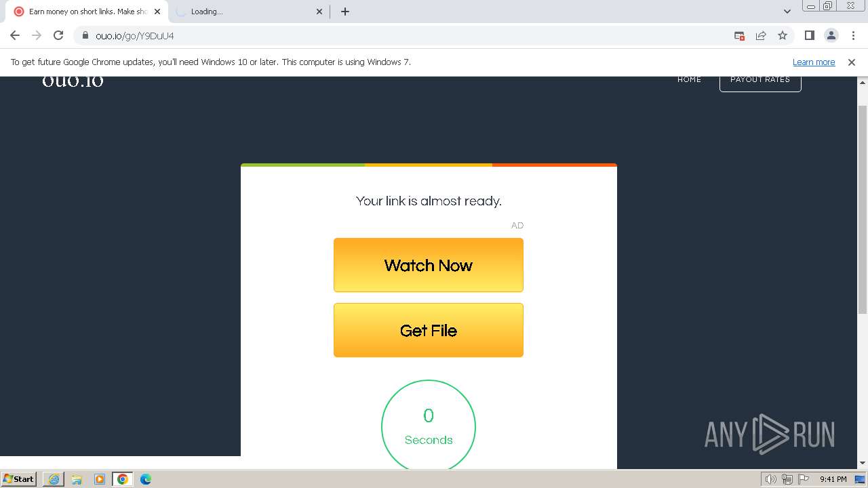The width and height of the screenshot is (868, 488).
Task: Share this page icon
Action: click(x=761, y=35)
